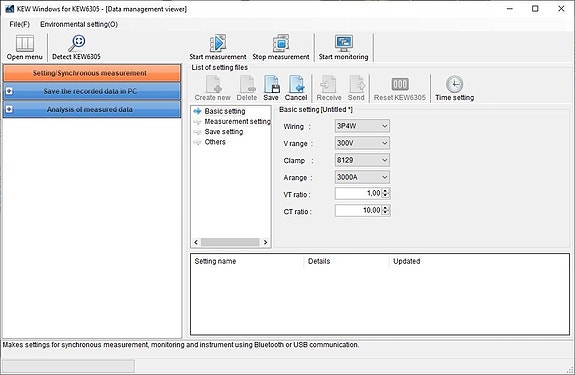Open the Clamp dropdown showing 8129
This screenshot has height=375, width=575.
[x=362, y=160]
